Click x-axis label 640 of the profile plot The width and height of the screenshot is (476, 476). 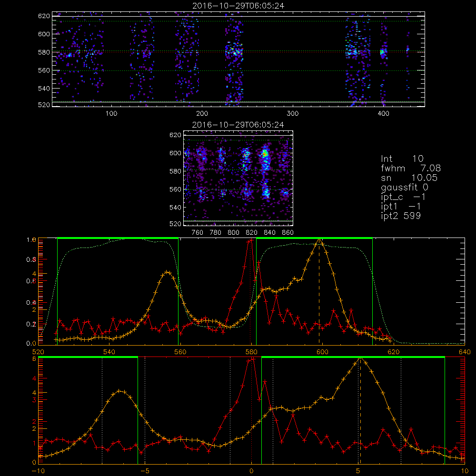(x=465, y=352)
